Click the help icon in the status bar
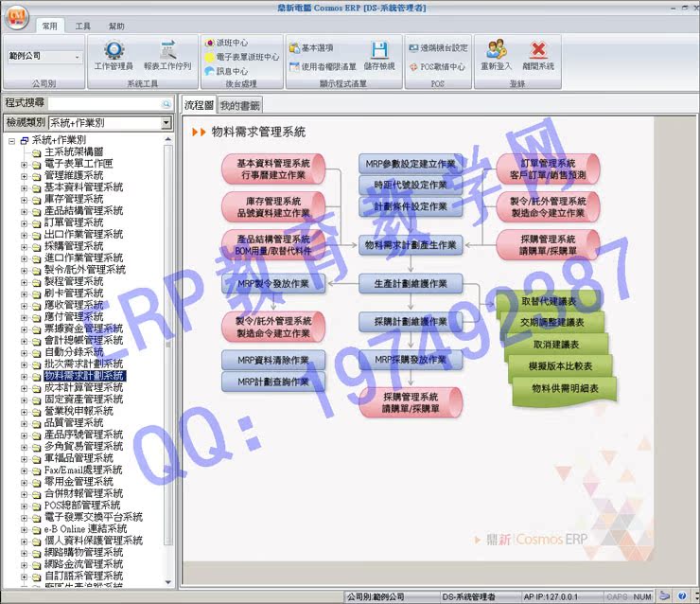Screen dimensions: 700x604 coord(682,596)
